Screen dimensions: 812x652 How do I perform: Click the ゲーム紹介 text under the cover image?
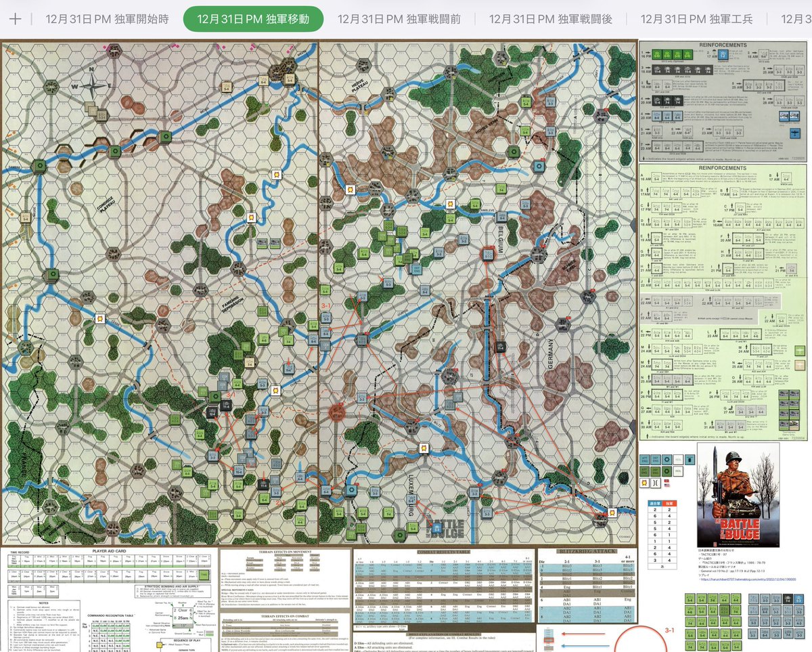pos(705,559)
